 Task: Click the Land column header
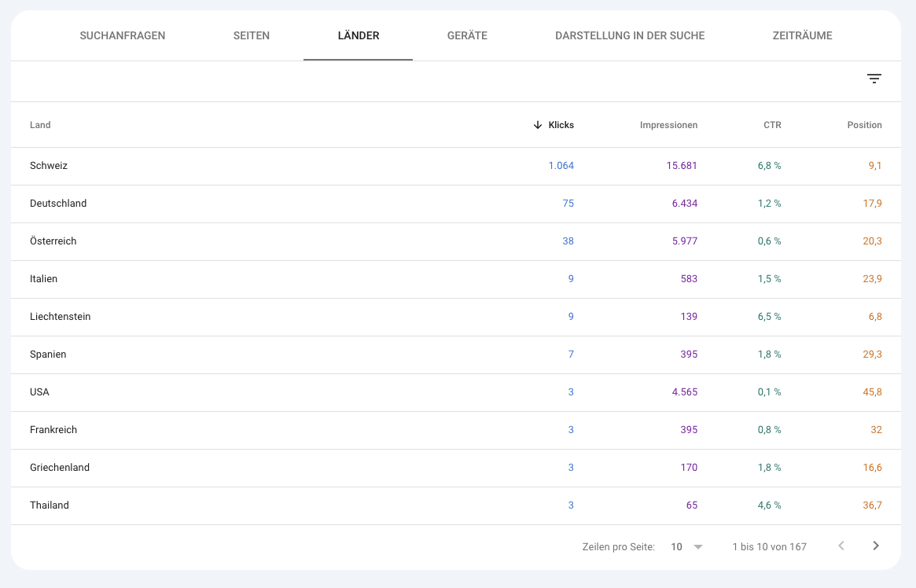click(x=40, y=125)
